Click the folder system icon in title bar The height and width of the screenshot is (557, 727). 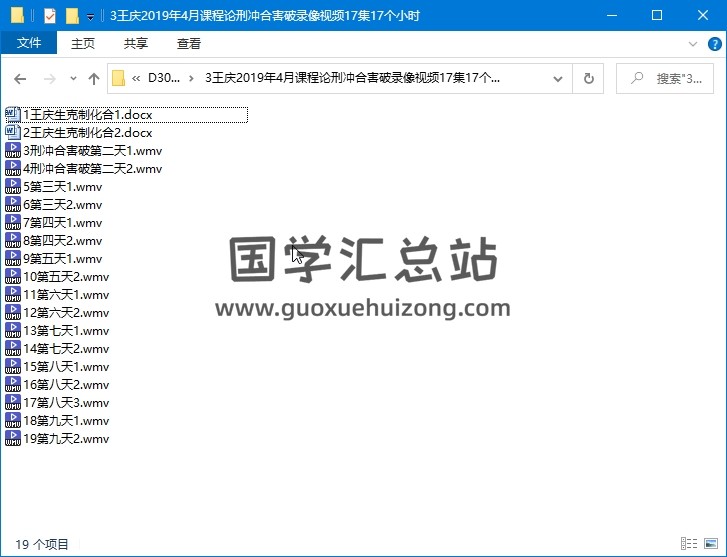[x=17, y=15]
